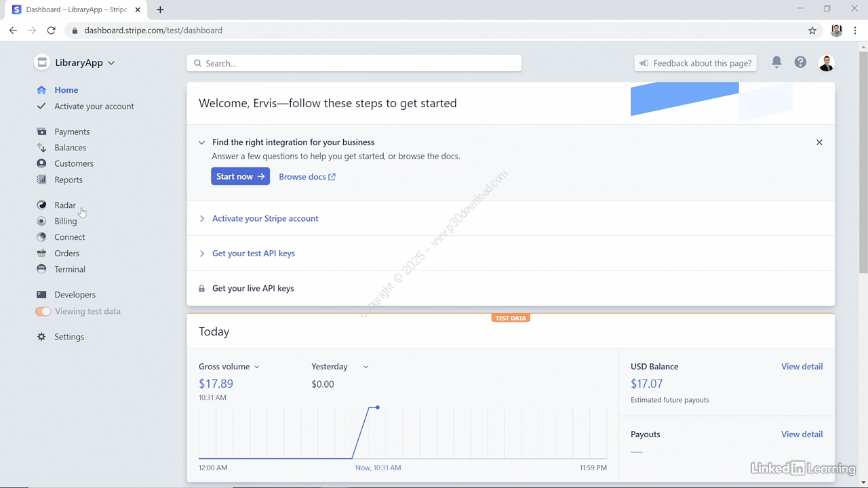868x488 pixels.
Task: Open notifications bell icon
Action: pos(776,62)
